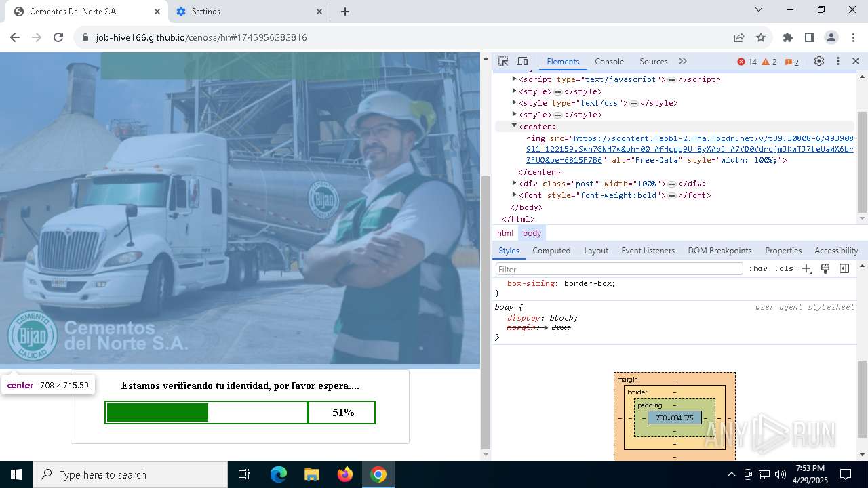Collapse the center element node
Image resolution: width=868 pixels, height=488 pixels.
(x=514, y=126)
